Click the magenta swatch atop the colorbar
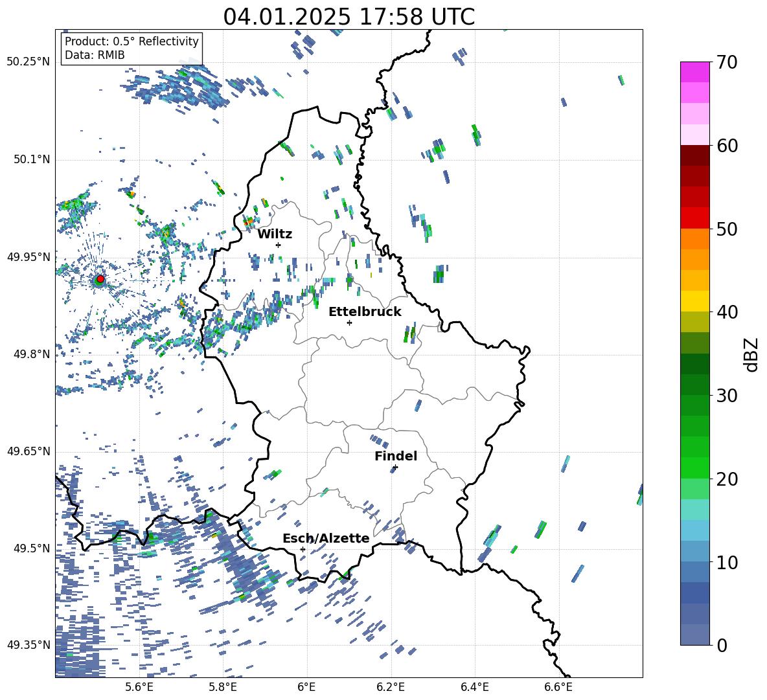 coord(694,72)
